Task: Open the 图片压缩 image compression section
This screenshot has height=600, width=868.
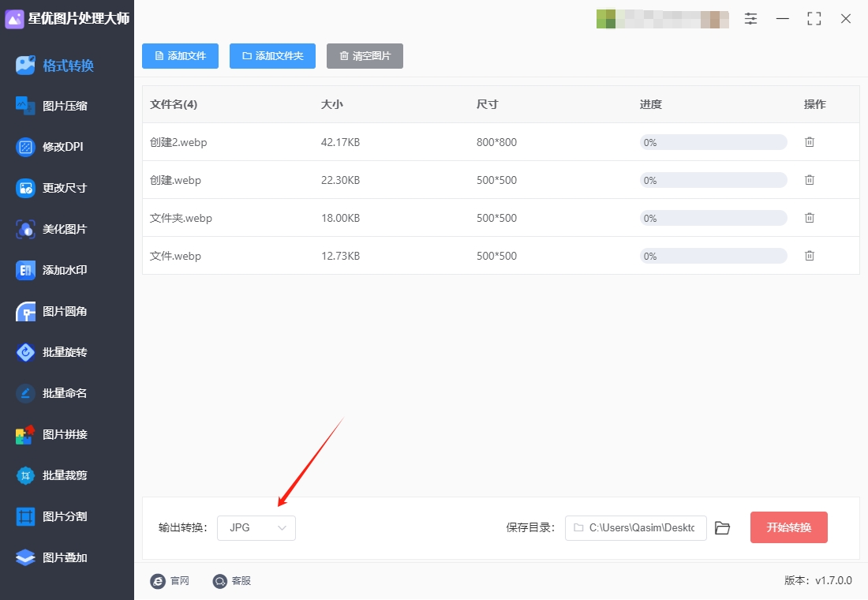Action: click(x=51, y=106)
